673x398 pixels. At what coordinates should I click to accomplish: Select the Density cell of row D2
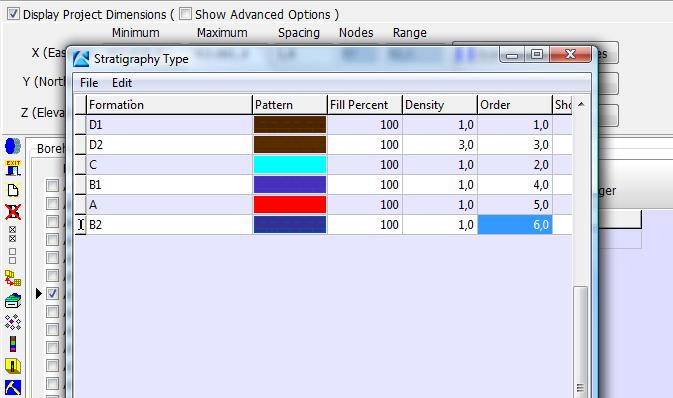[440, 145]
